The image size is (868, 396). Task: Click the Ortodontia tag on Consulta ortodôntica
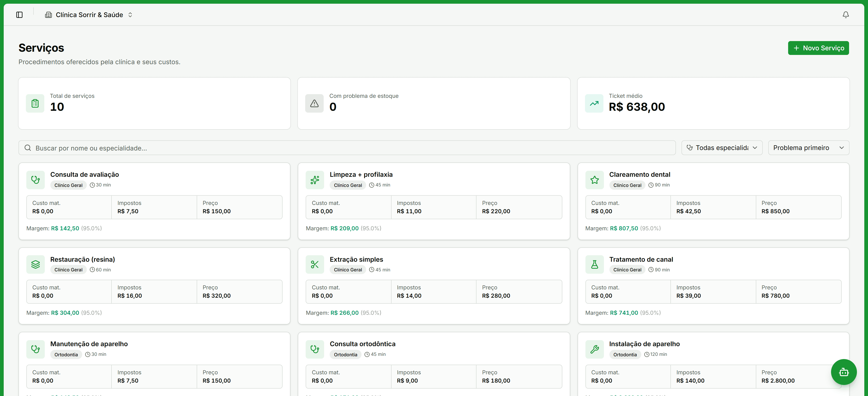[x=345, y=355]
